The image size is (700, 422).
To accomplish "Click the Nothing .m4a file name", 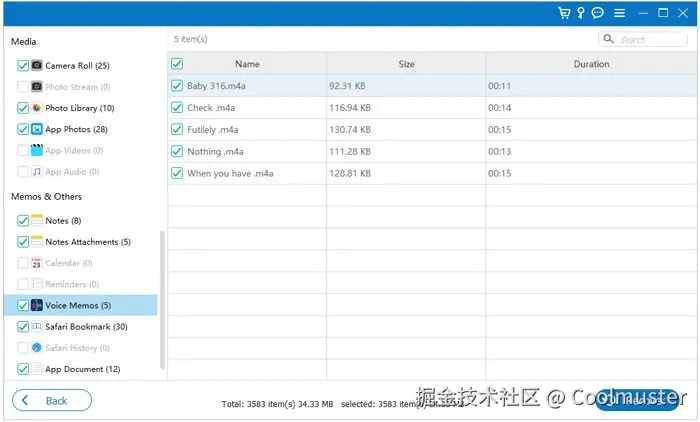I will [215, 151].
